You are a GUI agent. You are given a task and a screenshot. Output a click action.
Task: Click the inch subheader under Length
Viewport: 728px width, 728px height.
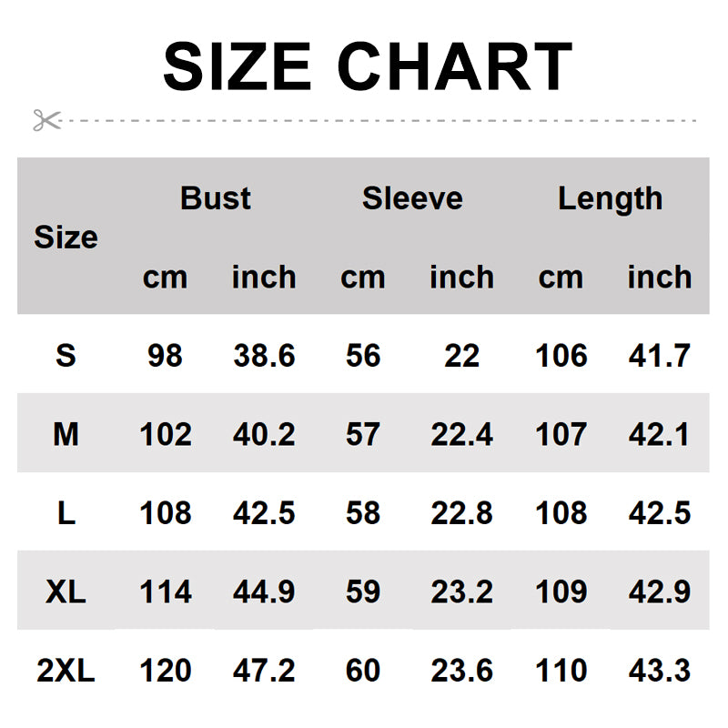[x=659, y=278]
